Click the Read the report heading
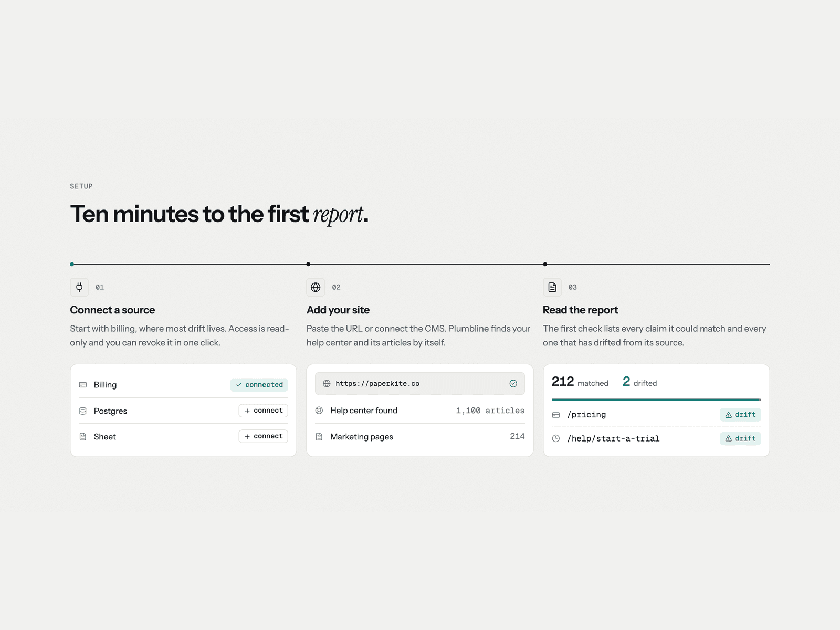This screenshot has height=630, width=840. pyautogui.click(x=580, y=310)
